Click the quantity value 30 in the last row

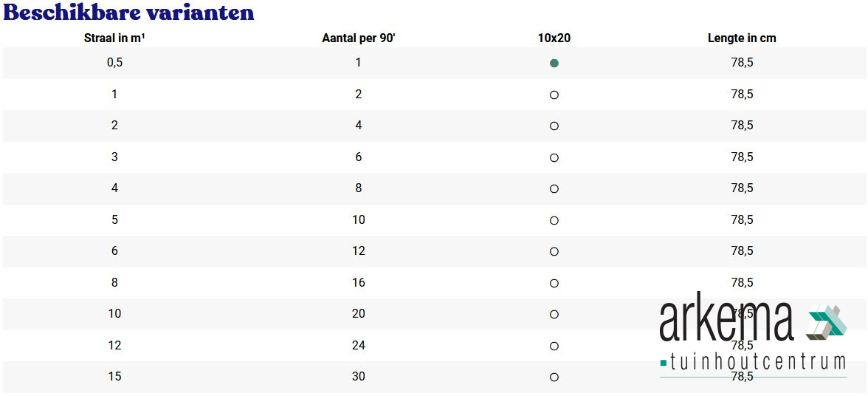pyautogui.click(x=358, y=377)
